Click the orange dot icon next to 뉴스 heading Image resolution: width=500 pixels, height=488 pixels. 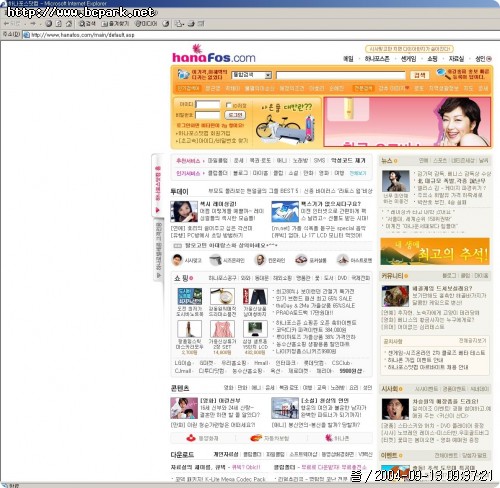(x=396, y=161)
